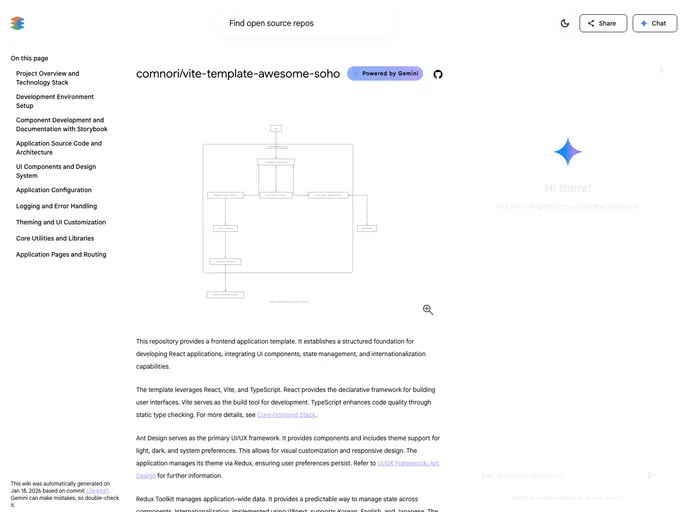The width and height of the screenshot is (688, 512).
Task: Follow the Core Frontend Stack link
Action: tap(287, 414)
